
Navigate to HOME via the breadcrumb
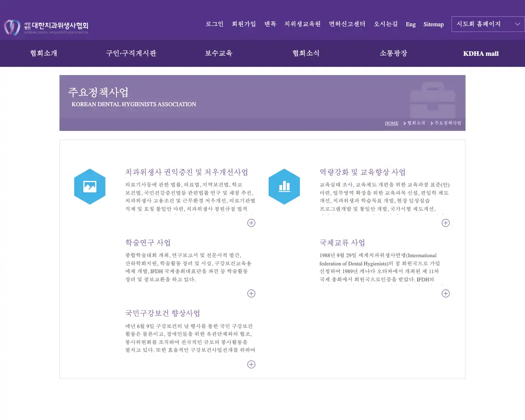point(391,123)
